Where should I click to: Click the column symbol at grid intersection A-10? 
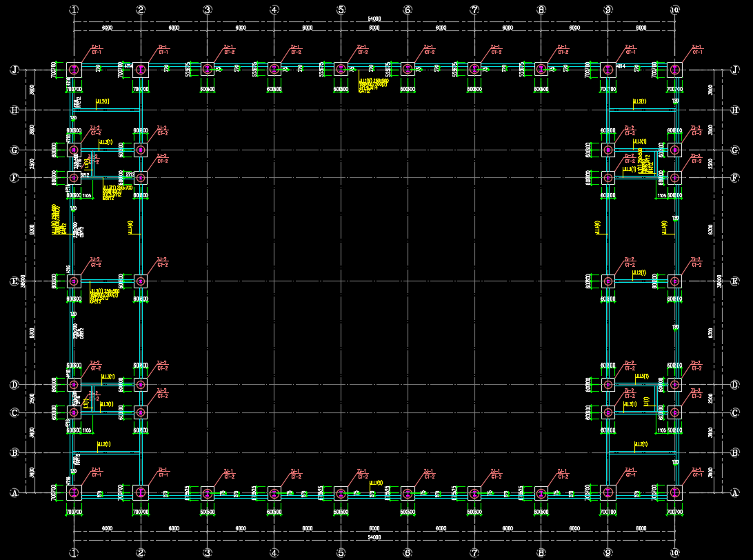(674, 492)
